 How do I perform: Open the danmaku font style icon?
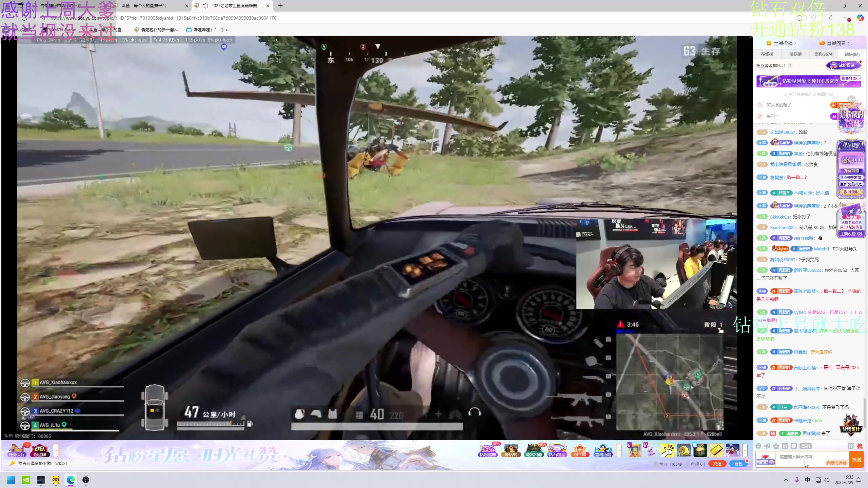(776, 446)
